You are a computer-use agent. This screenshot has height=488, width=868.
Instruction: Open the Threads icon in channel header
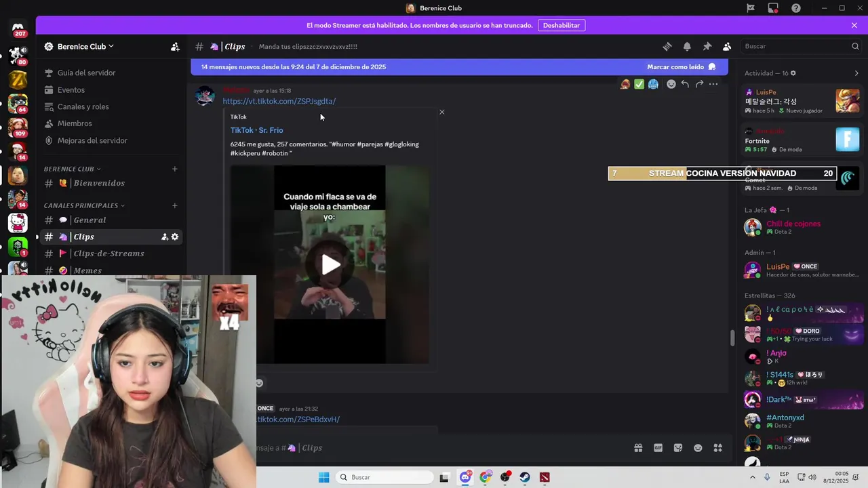point(667,46)
